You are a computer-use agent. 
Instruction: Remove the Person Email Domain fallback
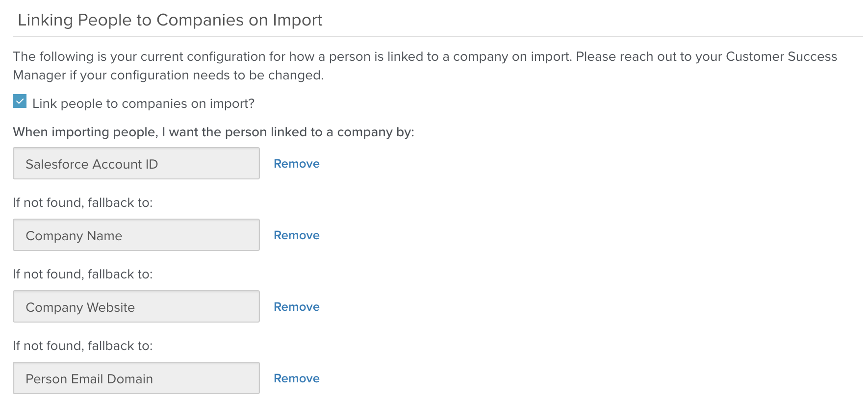(x=296, y=378)
